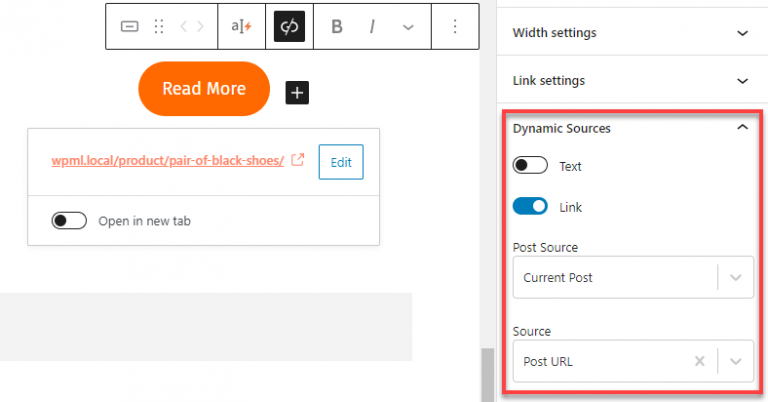Image resolution: width=768 pixels, height=402 pixels.
Task: Click the dynamic text source icon
Action: pyautogui.click(x=241, y=27)
